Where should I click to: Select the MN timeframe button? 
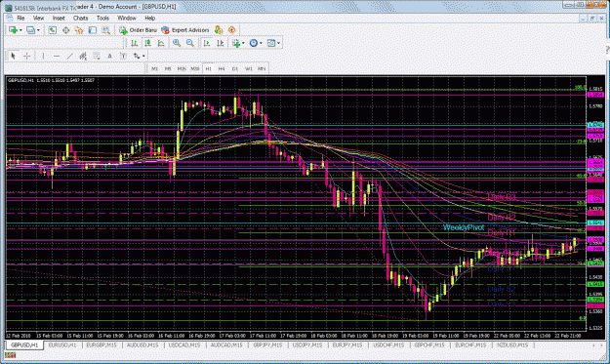262,68
